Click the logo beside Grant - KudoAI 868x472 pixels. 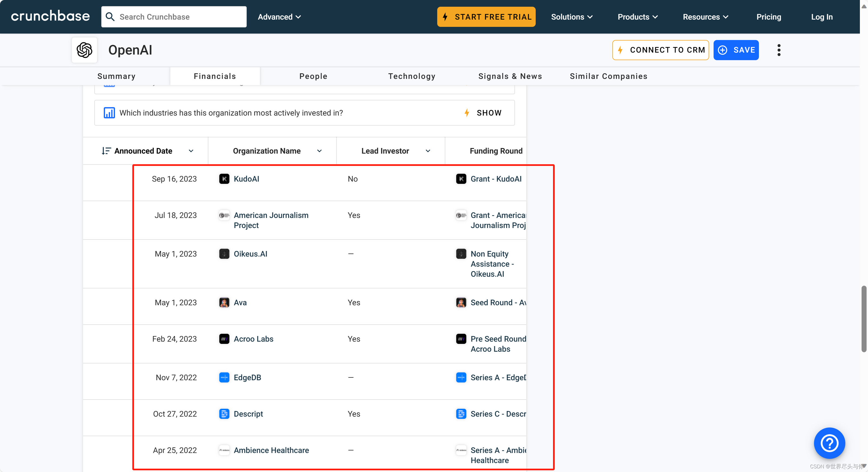461,179
